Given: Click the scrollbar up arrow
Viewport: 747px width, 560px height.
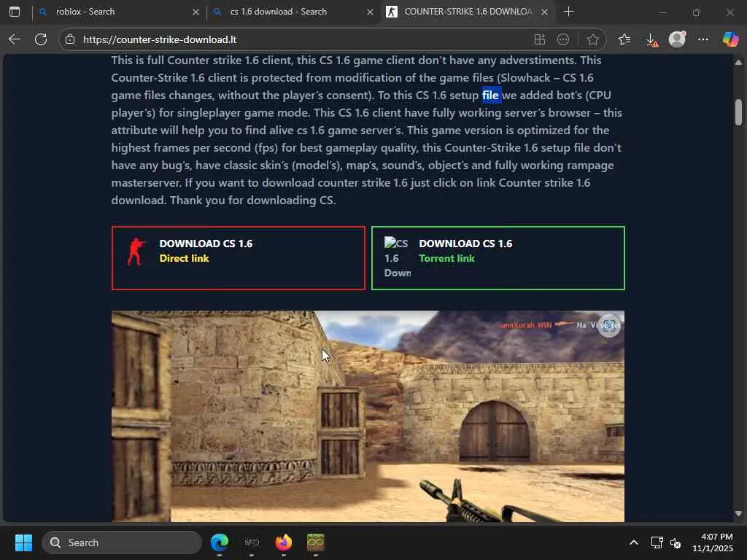Looking at the screenshot, I should click(738, 63).
